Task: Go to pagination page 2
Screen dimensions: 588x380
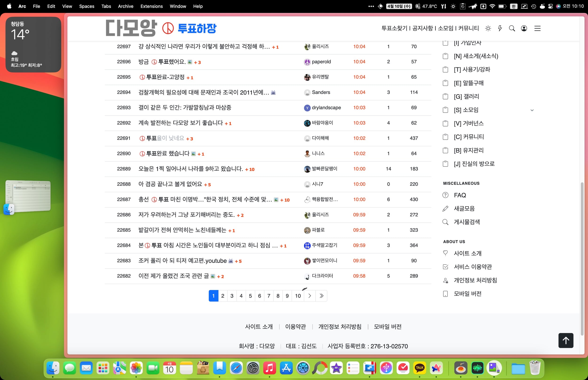Action: pos(222,296)
